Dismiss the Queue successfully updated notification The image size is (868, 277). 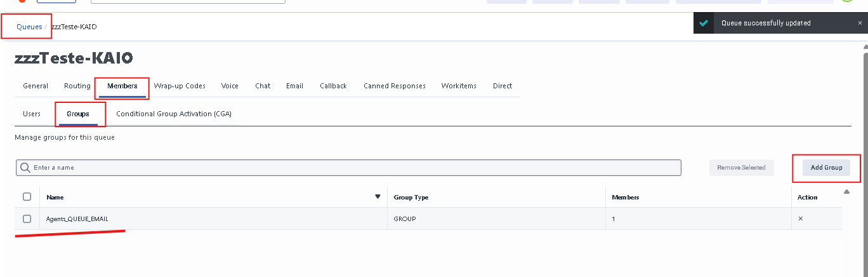[x=860, y=23]
